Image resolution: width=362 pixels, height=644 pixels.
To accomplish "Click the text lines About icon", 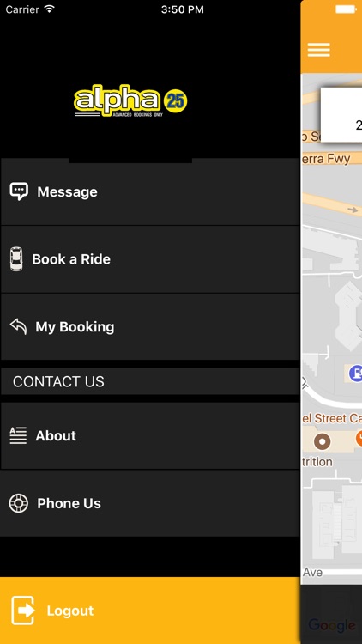I will coord(18,435).
